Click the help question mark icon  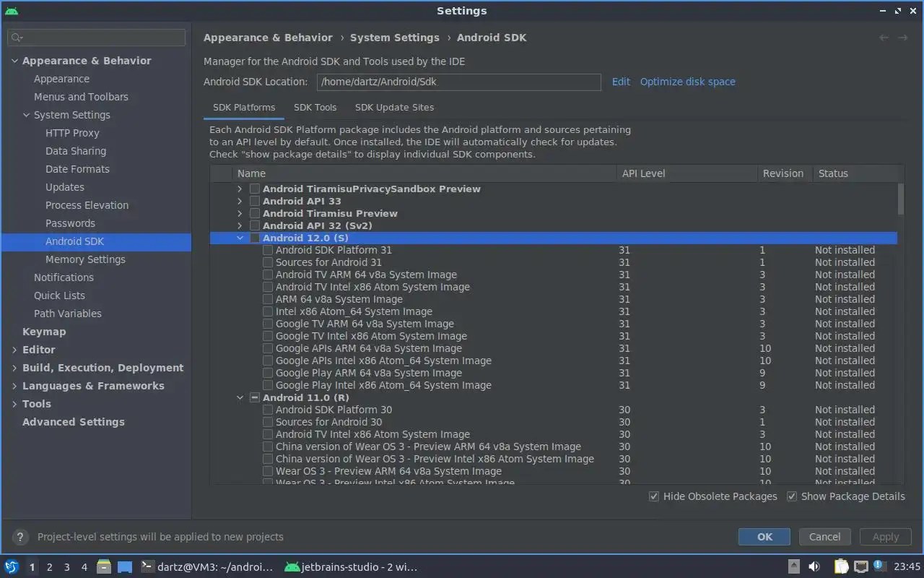tap(19, 537)
